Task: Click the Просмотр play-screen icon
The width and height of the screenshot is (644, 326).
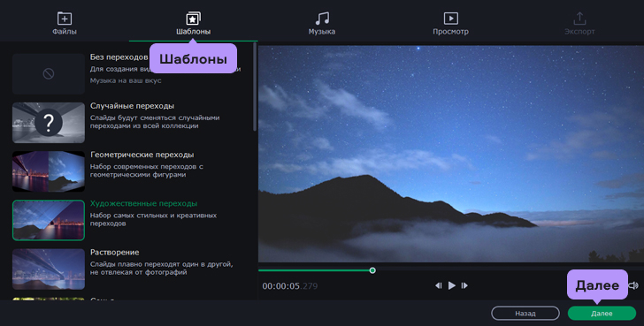Action: 451,18
